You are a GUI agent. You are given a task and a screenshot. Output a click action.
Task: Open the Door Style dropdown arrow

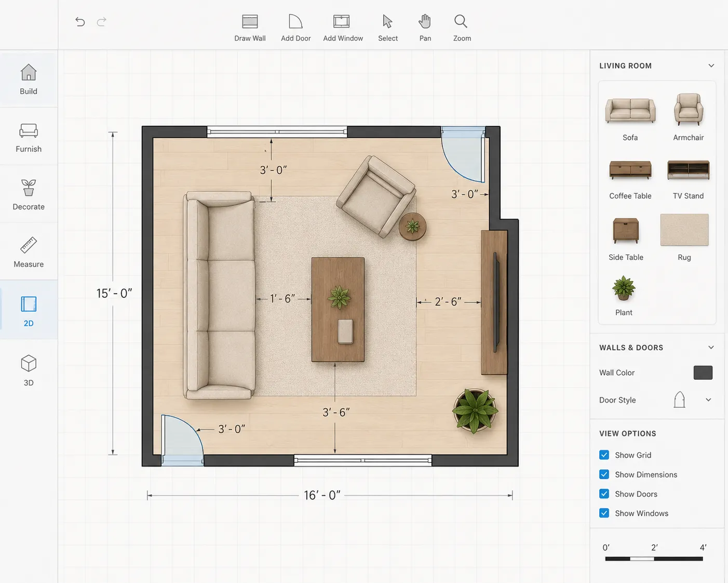pyautogui.click(x=708, y=400)
